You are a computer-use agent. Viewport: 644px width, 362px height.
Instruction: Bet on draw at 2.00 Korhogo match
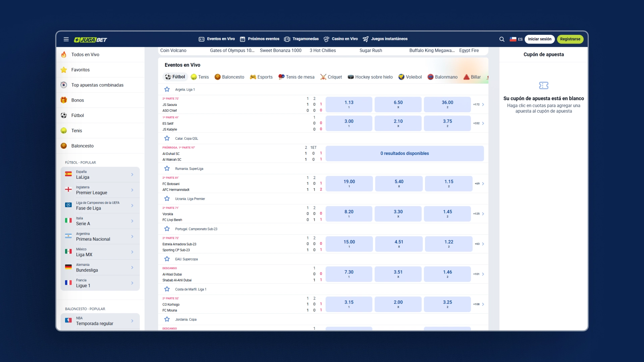click(x=398, y=304)
